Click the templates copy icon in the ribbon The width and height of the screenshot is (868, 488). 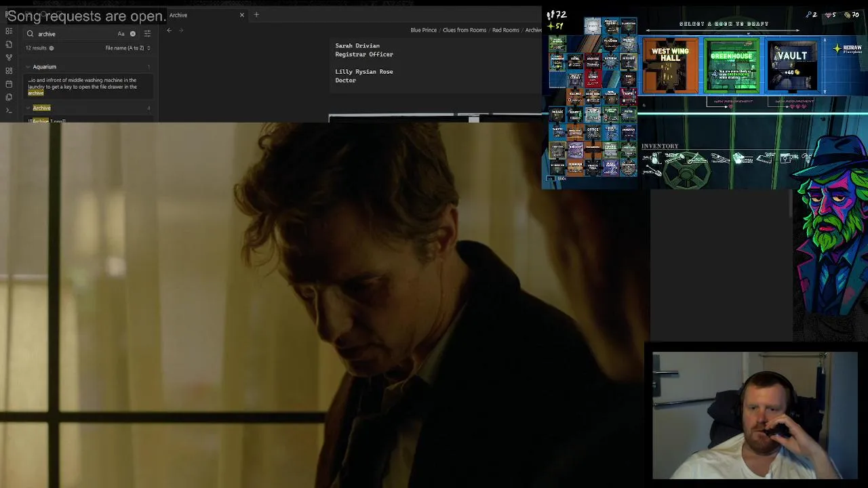[9, 97]
